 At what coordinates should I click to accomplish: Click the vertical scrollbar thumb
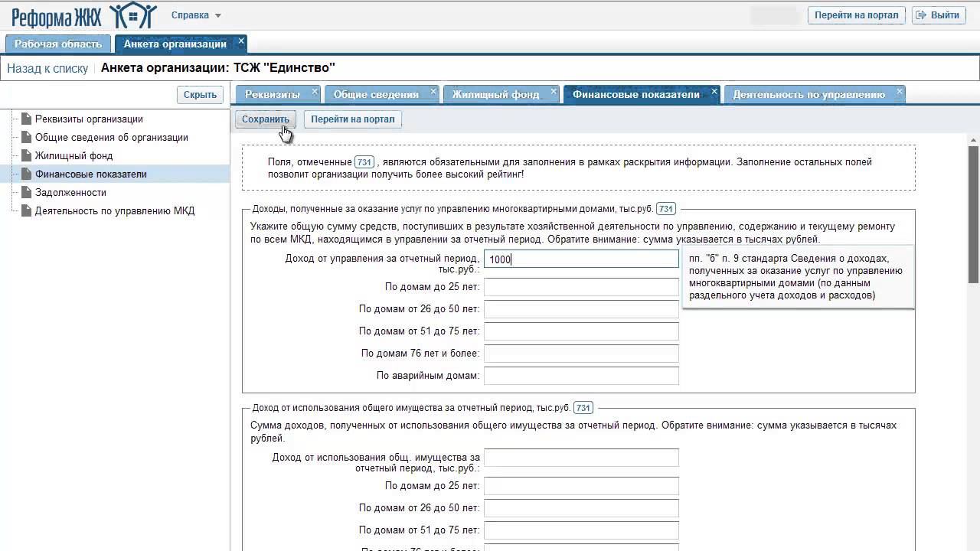pyautogui.click(x=974, y=214)
